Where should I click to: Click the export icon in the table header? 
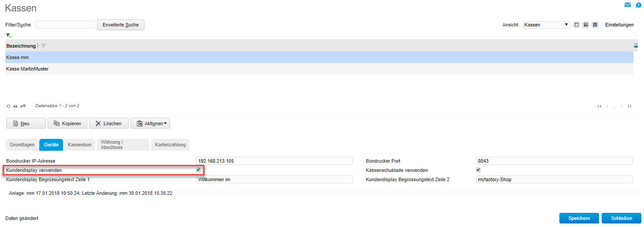636,45
